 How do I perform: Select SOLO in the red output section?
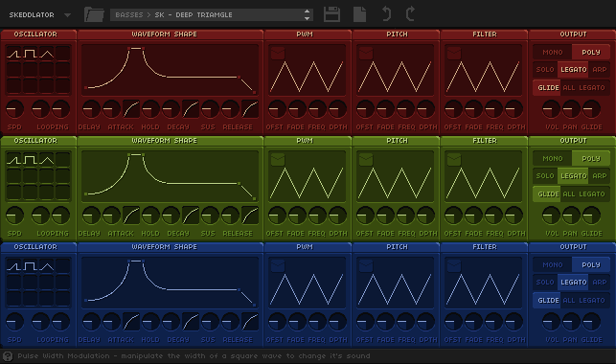[x=545, y=70]
